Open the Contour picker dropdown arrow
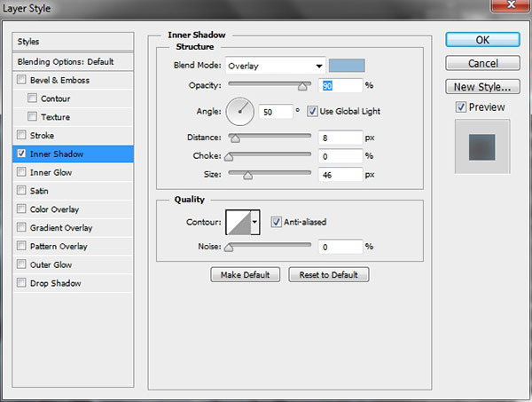This screenshot has height=402, width=532. pyautogui.click(x=254, y=222)
